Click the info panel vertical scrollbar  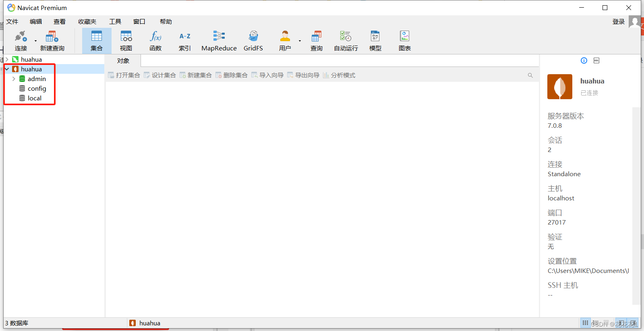(636, 206)
